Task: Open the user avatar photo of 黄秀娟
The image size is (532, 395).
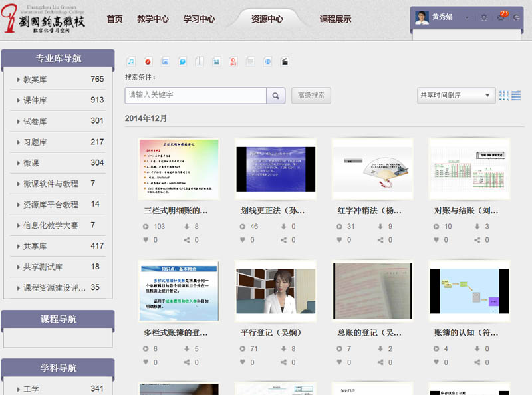Action: (422, 18)
